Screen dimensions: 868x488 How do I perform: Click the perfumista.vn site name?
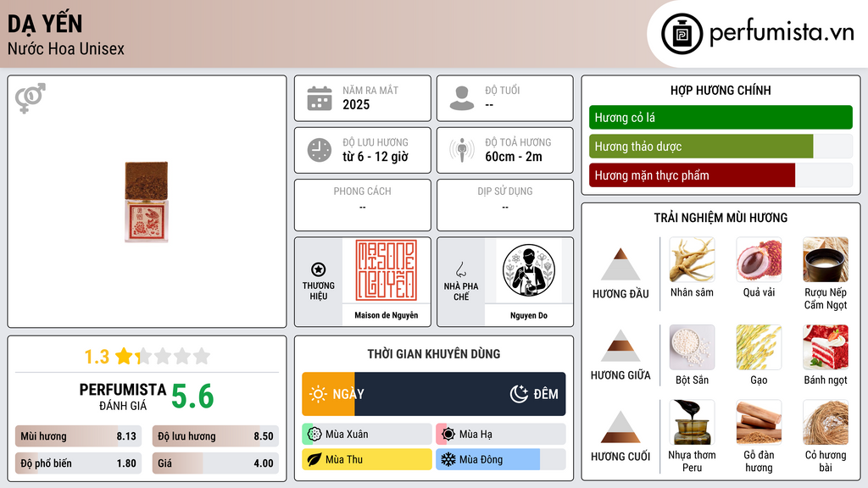[x=782, y=33]
